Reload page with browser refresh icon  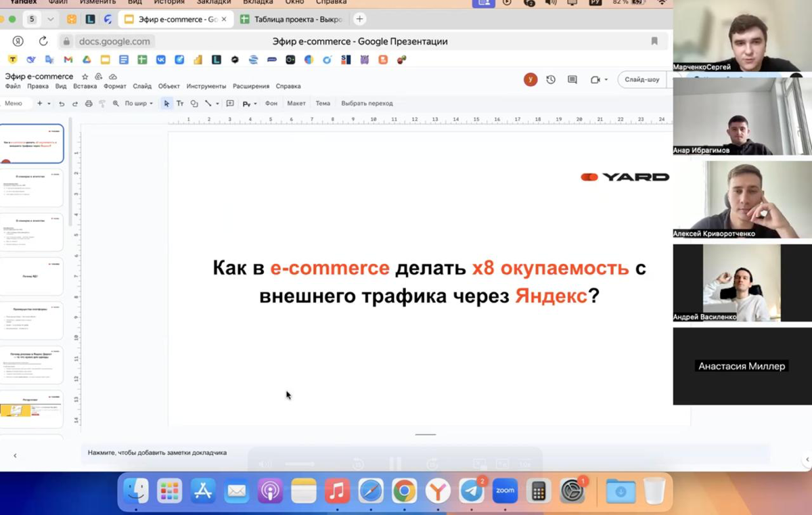click(x=43, y=41)
